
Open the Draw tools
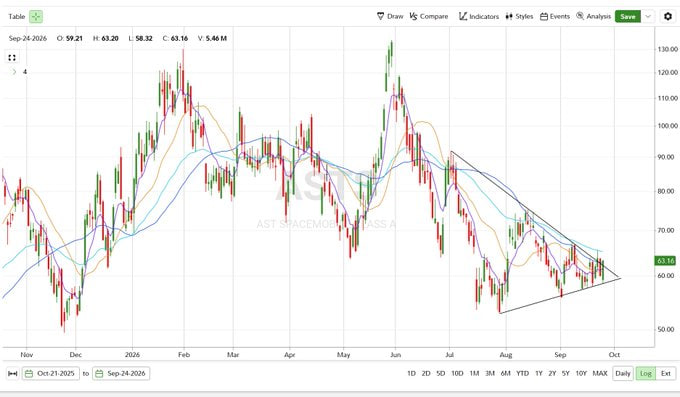click(x=390, y=16)
